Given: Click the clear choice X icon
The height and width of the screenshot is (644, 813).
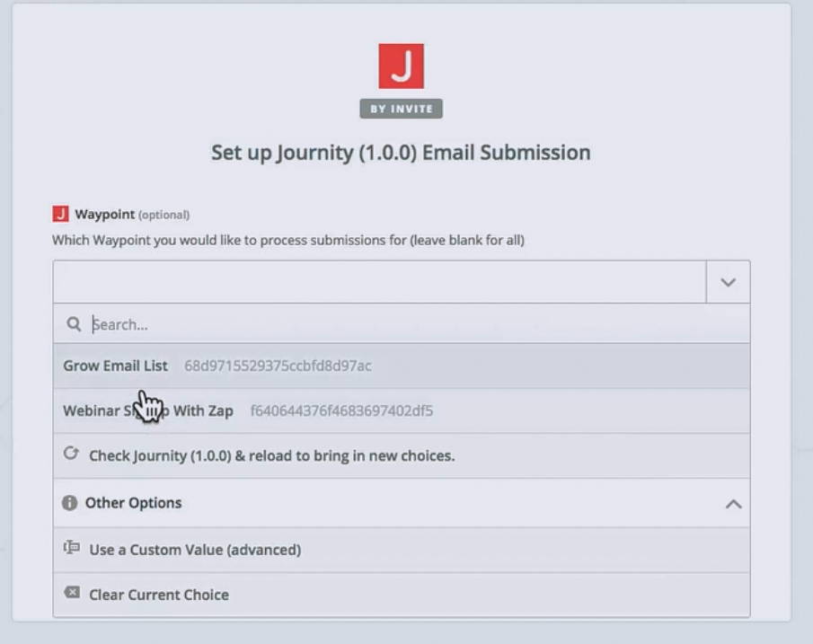Looking at the screenshot, I should tap(72, 593).
